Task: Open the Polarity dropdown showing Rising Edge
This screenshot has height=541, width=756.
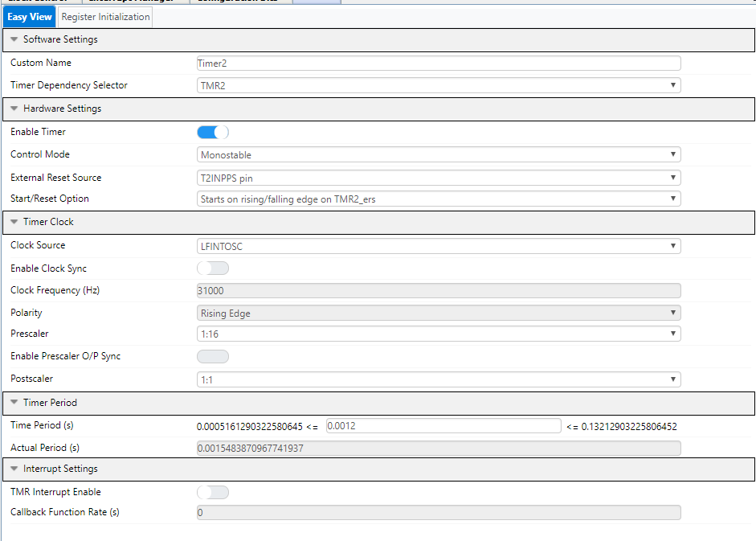Action: [x=439, y=313]
